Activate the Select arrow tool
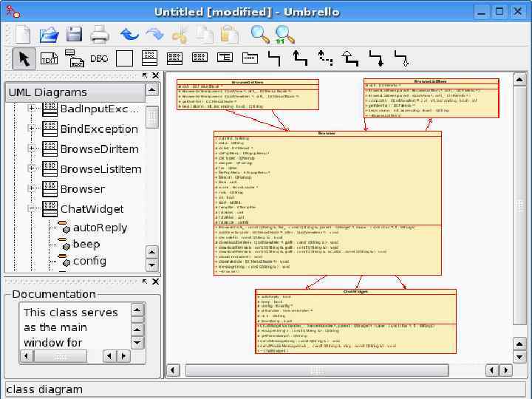532x399 pixels. click(24, 58)
